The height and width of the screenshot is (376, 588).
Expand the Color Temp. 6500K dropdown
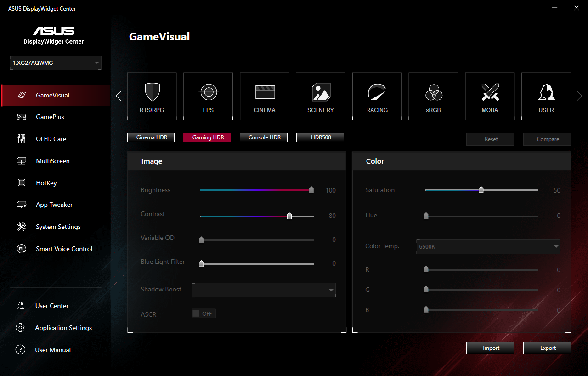pos(488,247)
